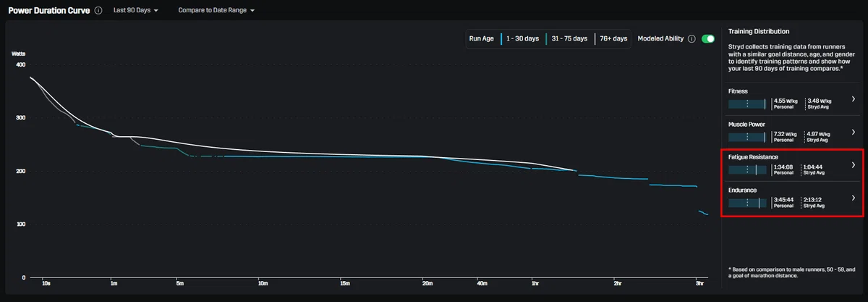
Task: Click the 3hr time axis label
Action: point(700,283)
